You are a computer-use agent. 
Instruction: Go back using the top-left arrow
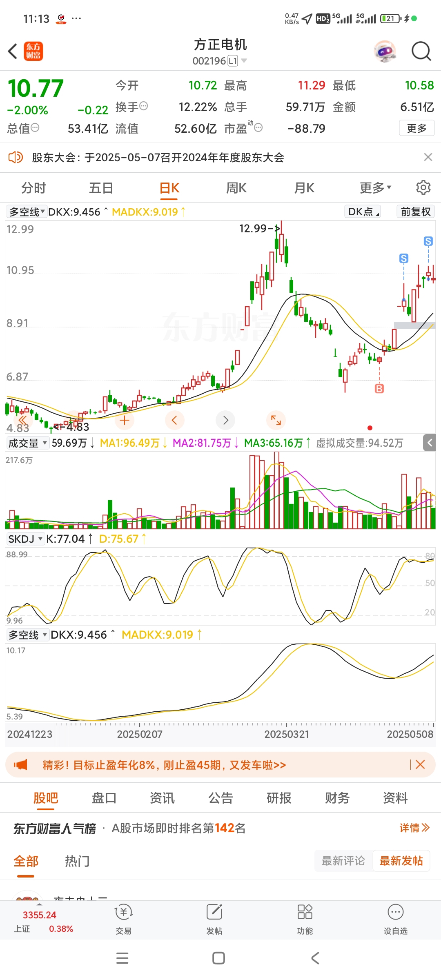pos(13,51)
